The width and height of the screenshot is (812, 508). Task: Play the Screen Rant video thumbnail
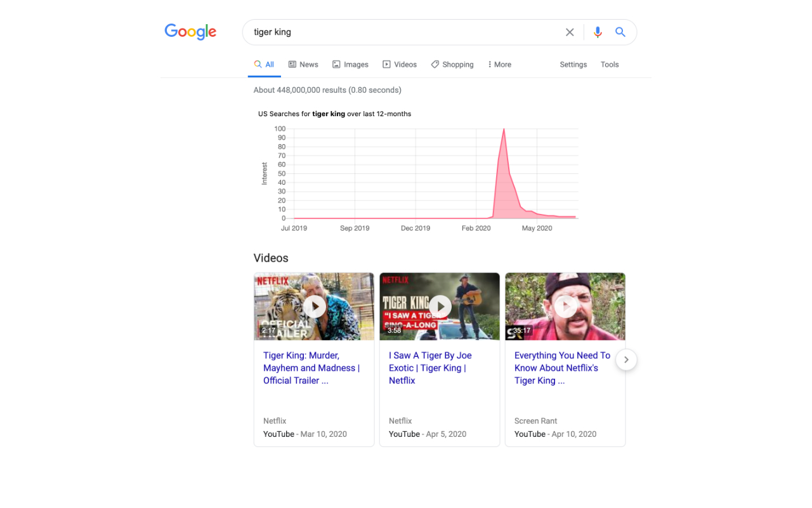pyautogui.click(x=565, y=307)
